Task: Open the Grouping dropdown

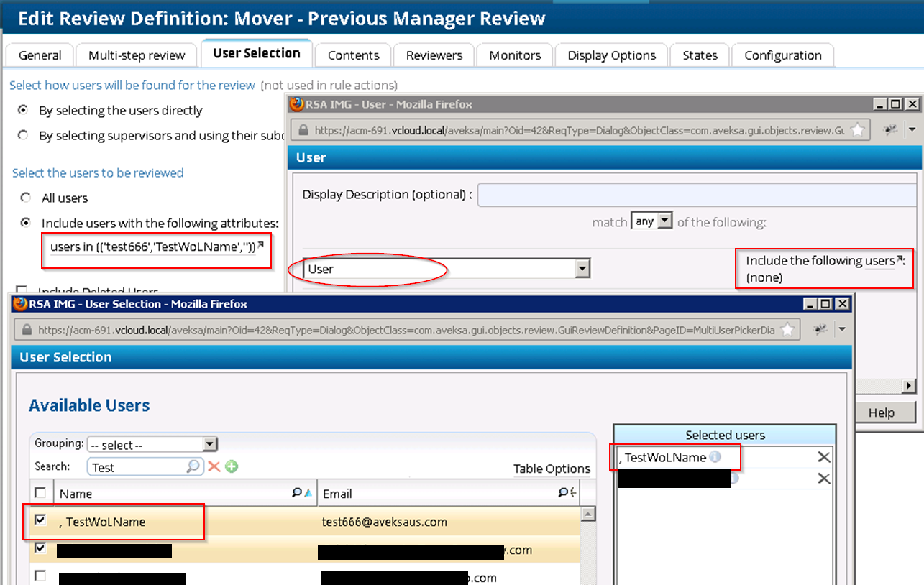Action: (x=209, y=445)
